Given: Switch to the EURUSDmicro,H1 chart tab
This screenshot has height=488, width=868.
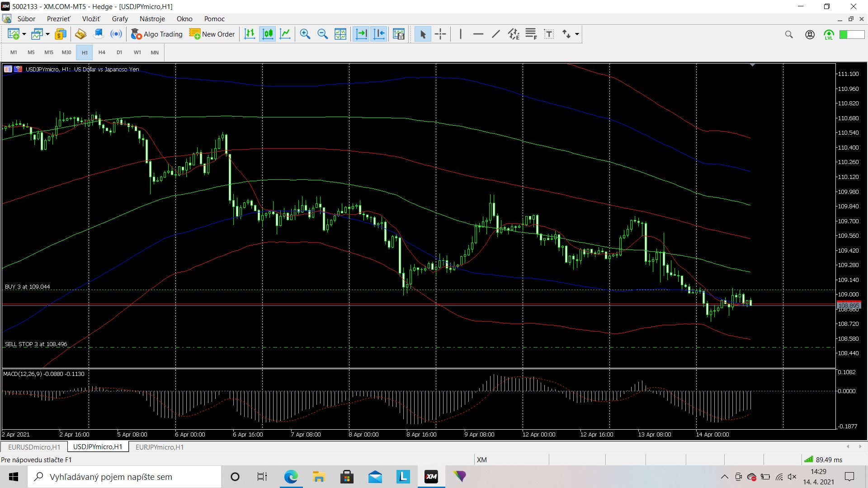Looking at the screenshot, I should (34, 447).
